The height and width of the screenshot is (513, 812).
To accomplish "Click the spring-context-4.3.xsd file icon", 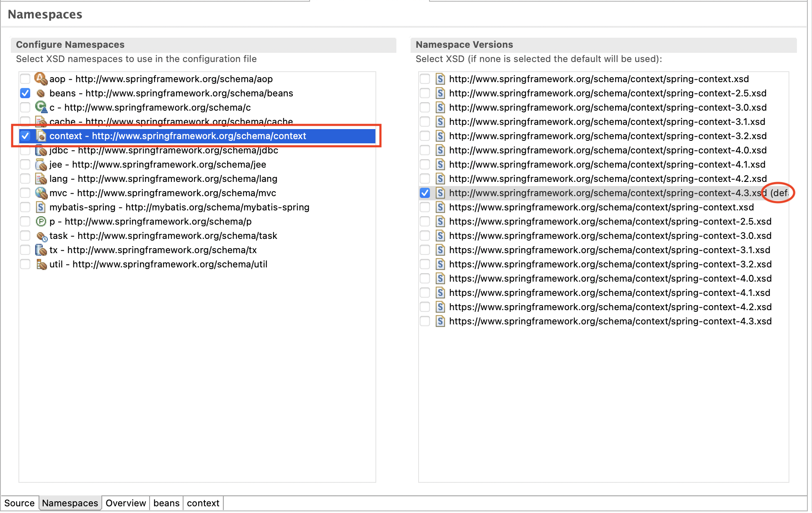I will (440, 193).
